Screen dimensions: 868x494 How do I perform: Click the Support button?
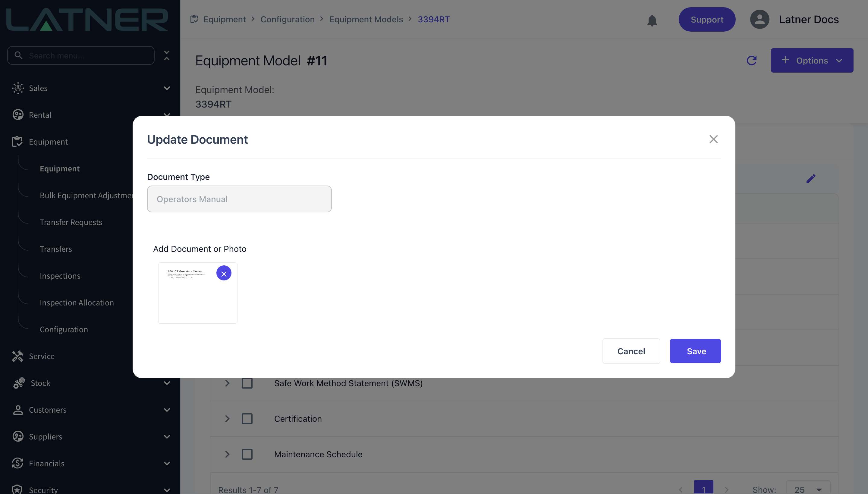tap(707, 19)
